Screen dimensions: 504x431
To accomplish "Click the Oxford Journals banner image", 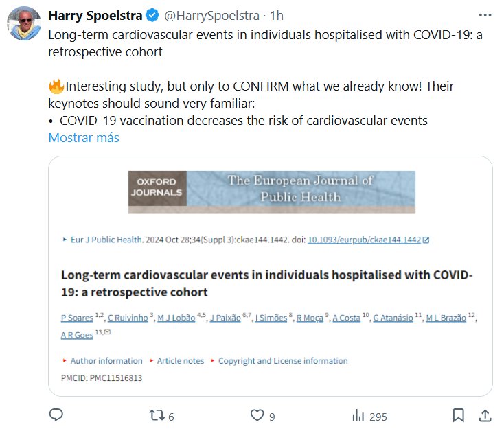I will point(272,192).
